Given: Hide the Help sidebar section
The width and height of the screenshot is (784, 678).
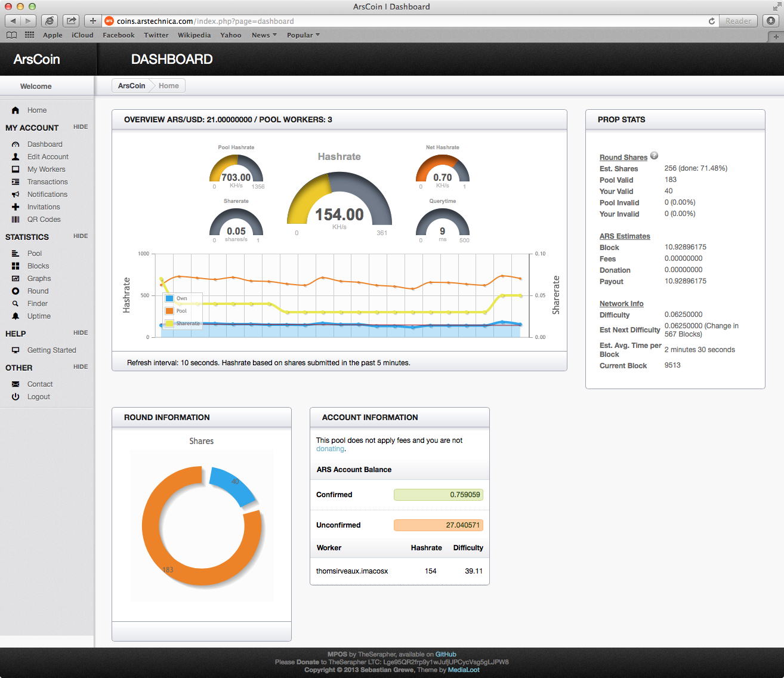Looking at the screenshot, I should click(x=81, y=333).
